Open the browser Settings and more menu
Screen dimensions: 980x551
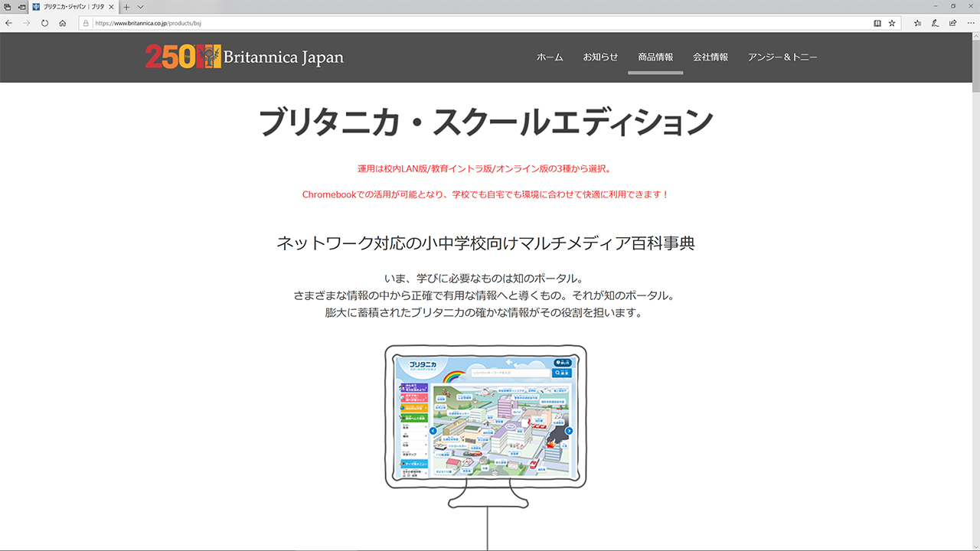pyautogui.click(x=970, y=23)
